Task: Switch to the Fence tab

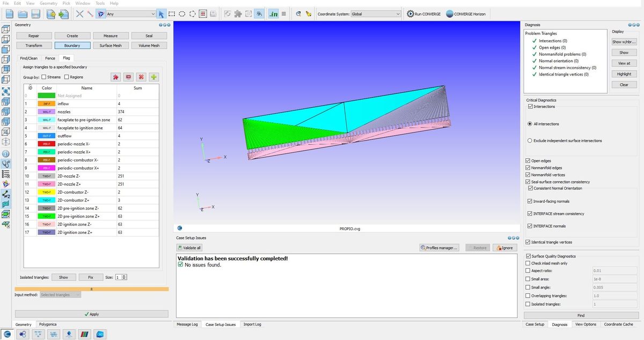Action: (50, 58)
